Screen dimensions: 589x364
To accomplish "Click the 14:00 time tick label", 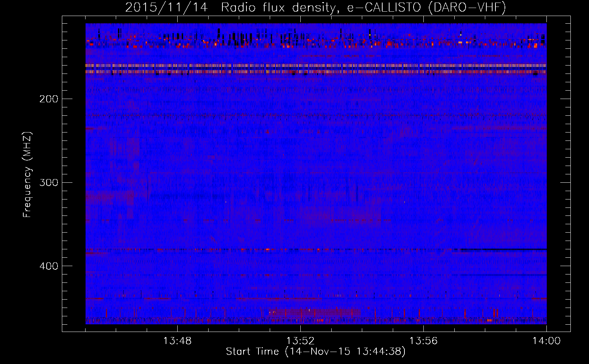I will (x=546, y=341).
